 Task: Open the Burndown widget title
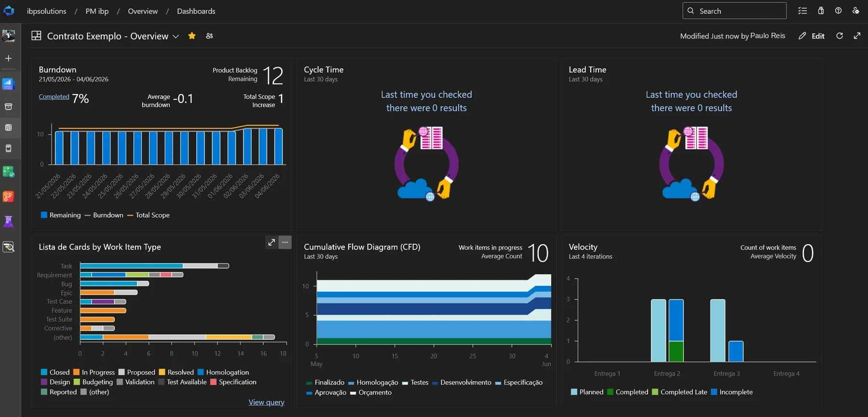click(57, 69)
